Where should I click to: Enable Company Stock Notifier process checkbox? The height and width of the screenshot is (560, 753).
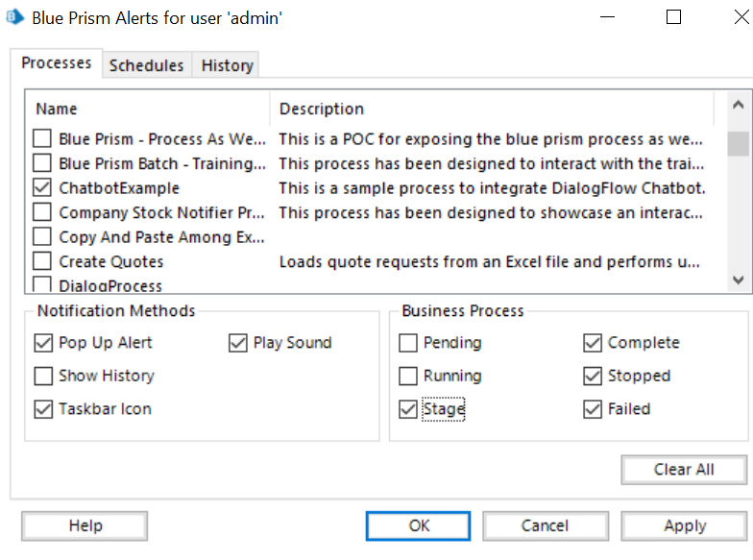[x=42, y=212]
